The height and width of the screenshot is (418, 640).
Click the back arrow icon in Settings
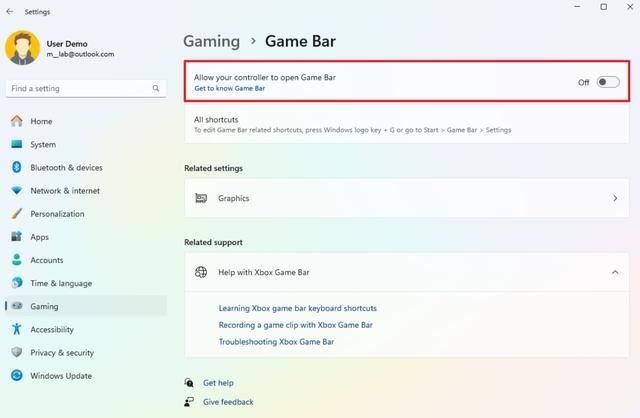click(10, 12)
